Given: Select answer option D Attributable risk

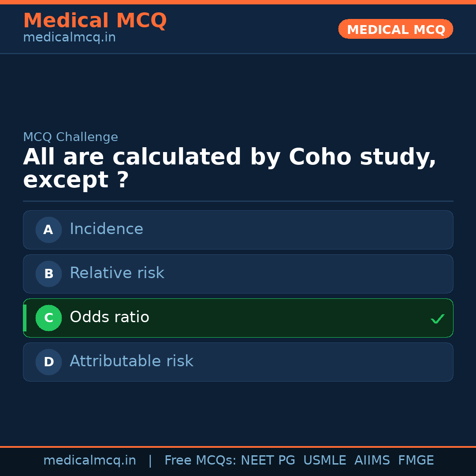Looking at the screenshot, I should tap(238, 362).
